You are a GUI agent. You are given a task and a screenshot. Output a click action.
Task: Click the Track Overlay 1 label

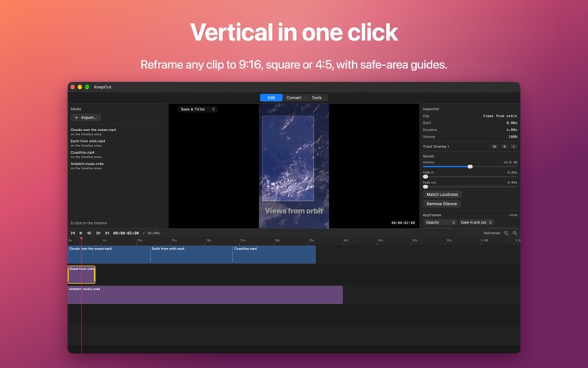(436, 146)
